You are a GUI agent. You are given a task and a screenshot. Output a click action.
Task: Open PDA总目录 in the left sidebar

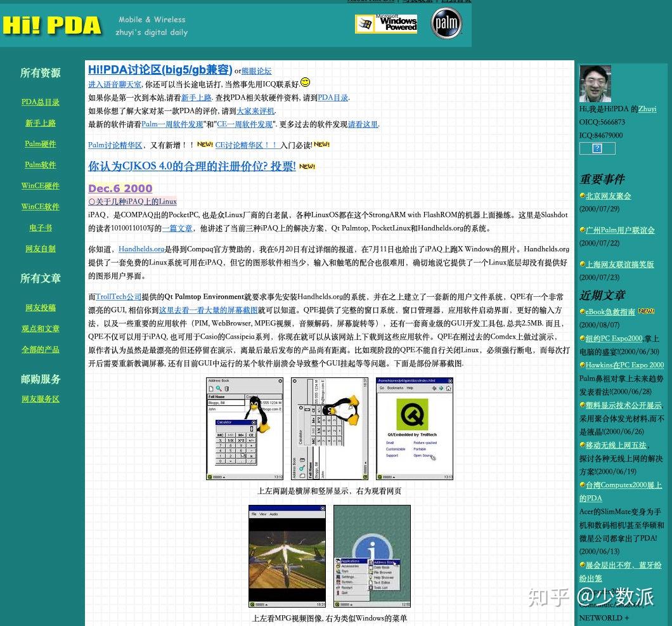[40, 102]
